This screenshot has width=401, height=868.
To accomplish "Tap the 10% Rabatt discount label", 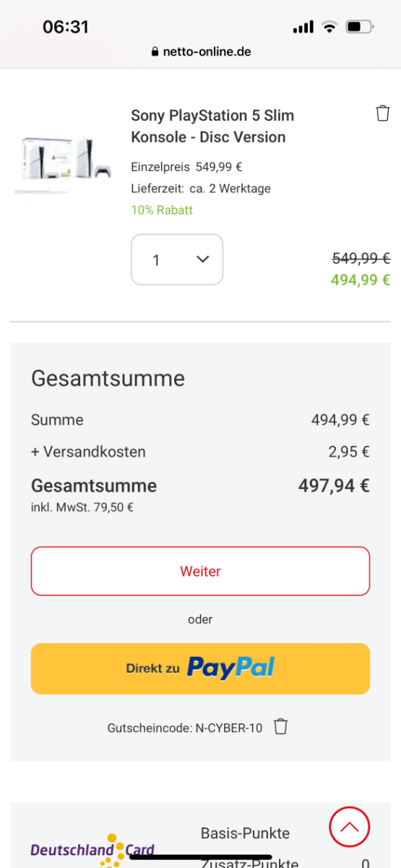I will [162, 210].
